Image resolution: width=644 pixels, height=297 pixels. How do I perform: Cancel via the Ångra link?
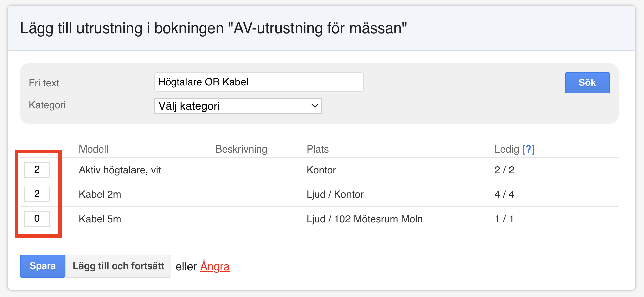(215, 266)
